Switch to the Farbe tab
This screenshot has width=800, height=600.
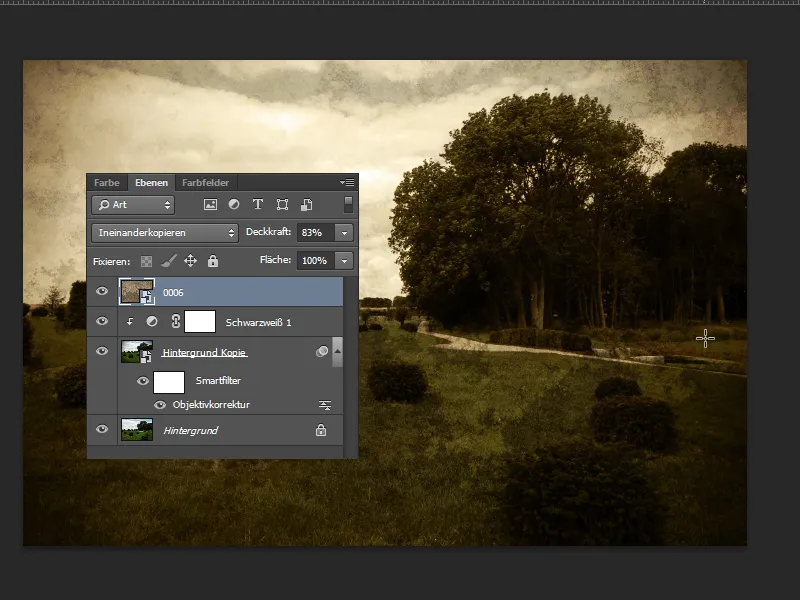(107, 183)
